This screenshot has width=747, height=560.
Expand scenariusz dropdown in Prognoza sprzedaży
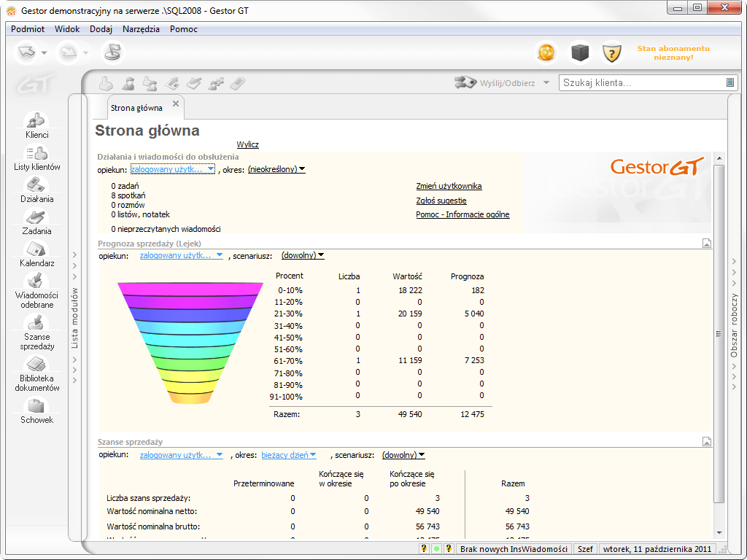click(303, 255)
